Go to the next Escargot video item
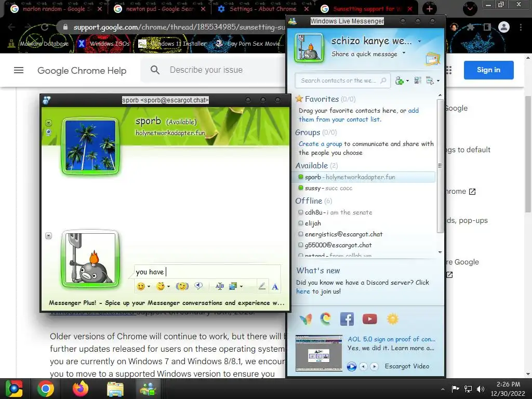This screenshot has width=532, height=399. pos(374,366)
